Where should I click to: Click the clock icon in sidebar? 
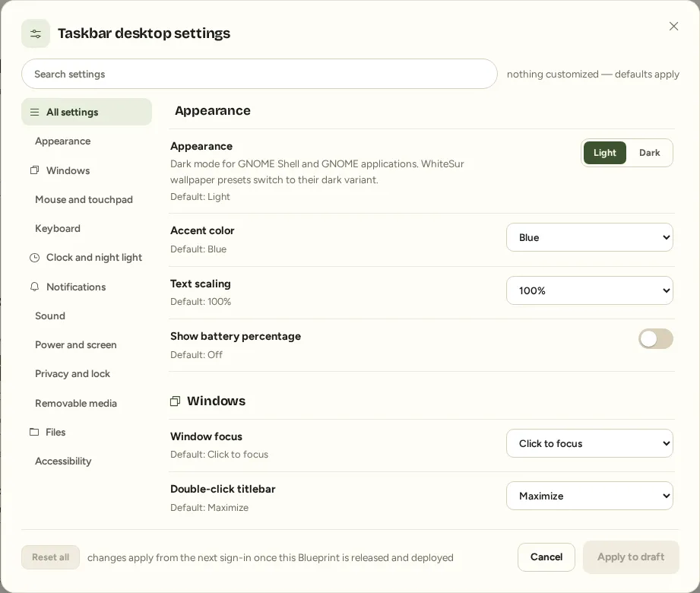pyautogui.click(x=34, y=258)
